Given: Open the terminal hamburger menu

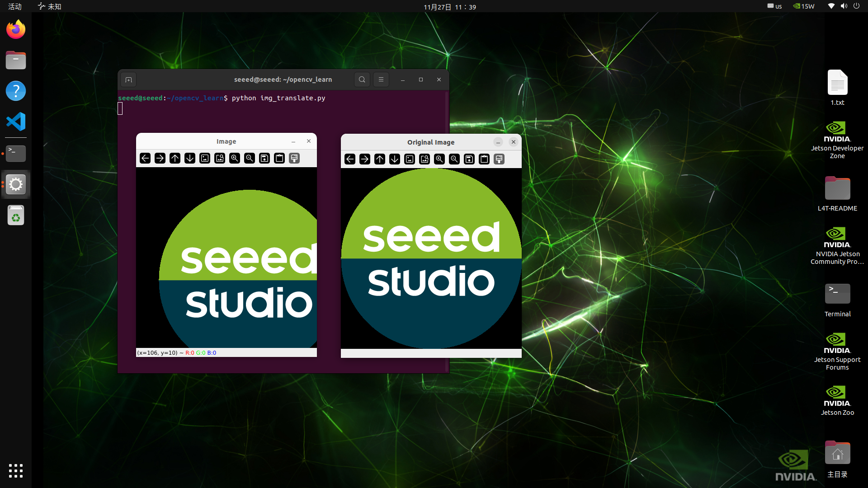Looking at the screenshot, I should (381, 80).
